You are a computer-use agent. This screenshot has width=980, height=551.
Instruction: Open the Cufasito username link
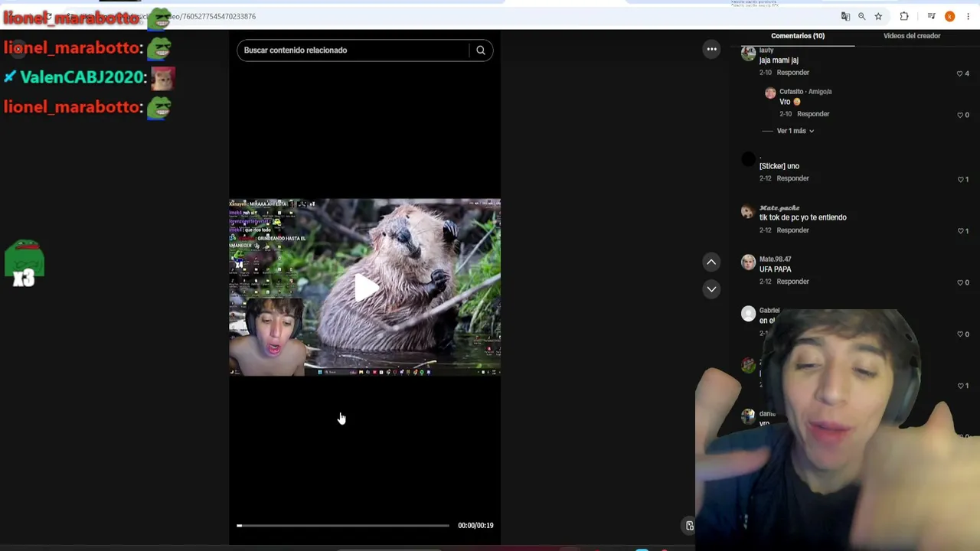pyautogui.click(x=792, y=92)
